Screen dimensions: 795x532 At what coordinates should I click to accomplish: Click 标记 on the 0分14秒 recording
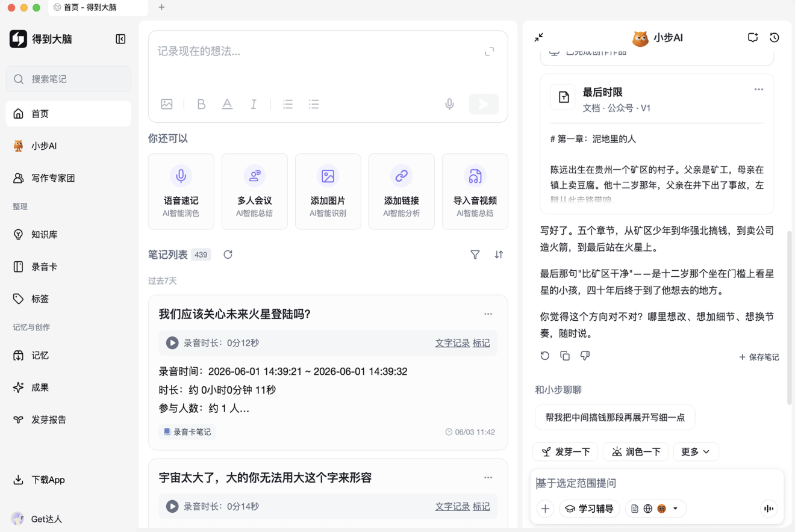coord(481,507)
